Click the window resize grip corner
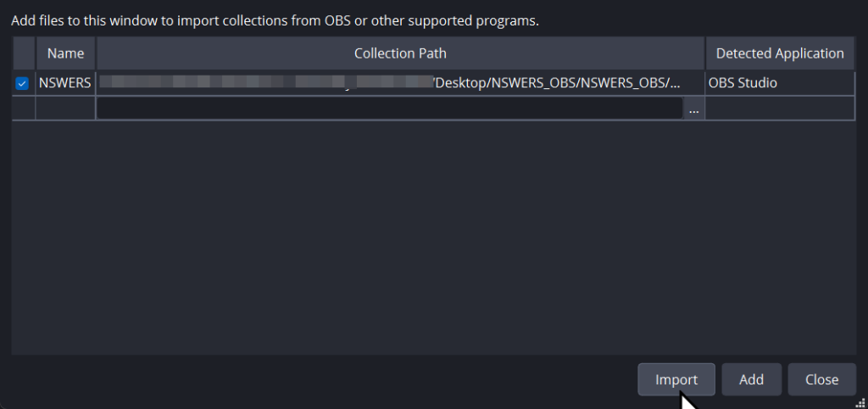 click(x=860, y=401)
